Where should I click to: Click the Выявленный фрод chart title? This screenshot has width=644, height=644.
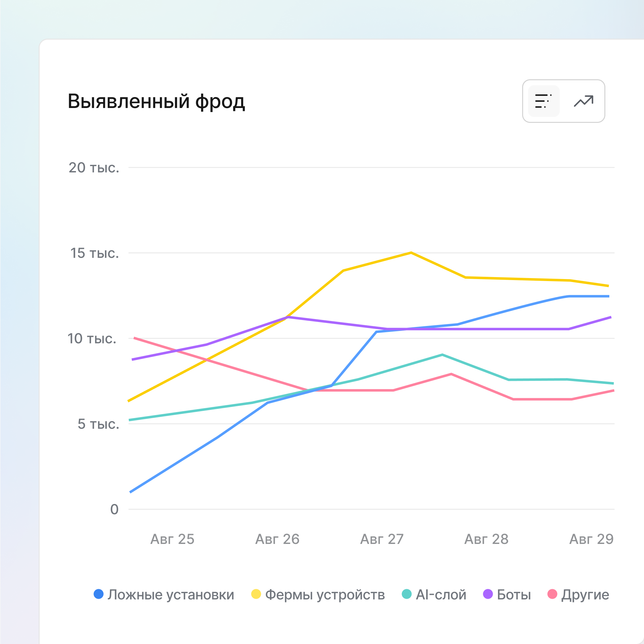click(156, 101)
